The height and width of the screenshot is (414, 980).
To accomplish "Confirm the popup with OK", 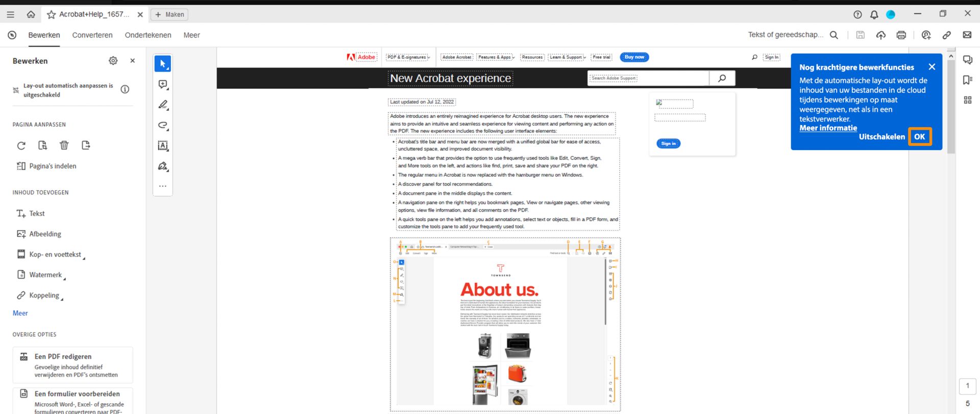I will (919, 137).
